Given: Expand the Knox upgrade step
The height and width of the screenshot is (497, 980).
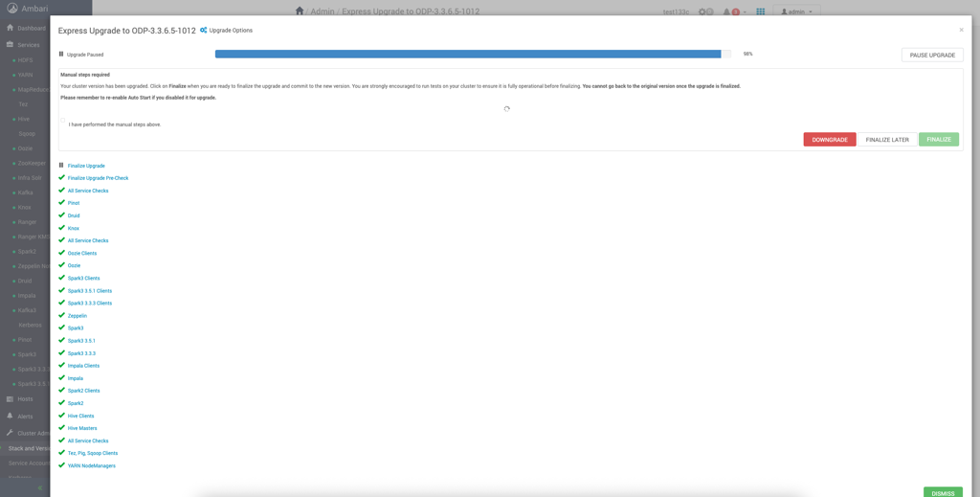Looking at the screenshot, I should click(73, 228).
